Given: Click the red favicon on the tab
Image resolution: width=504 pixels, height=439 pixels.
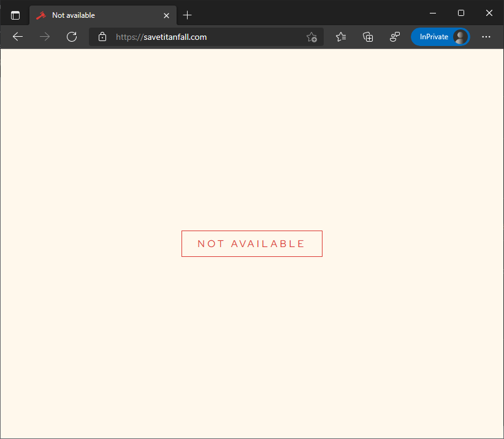Looking at the screenshot, I should click(x=41, y=15).
